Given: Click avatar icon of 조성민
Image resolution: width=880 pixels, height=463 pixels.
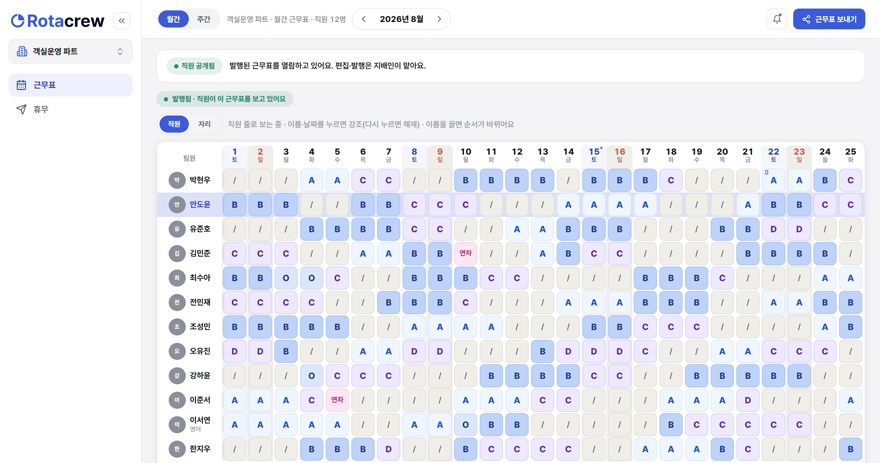Looking at the screenshot, I should [177, 327].
